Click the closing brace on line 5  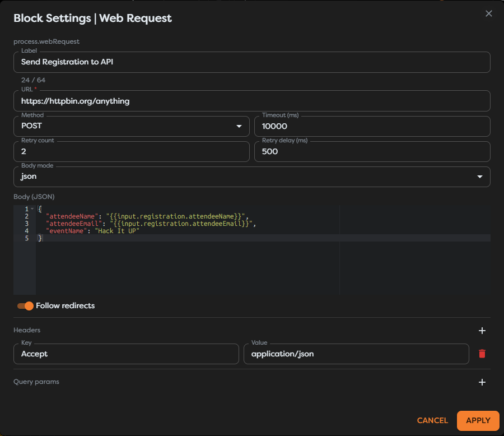click(40, 238)
